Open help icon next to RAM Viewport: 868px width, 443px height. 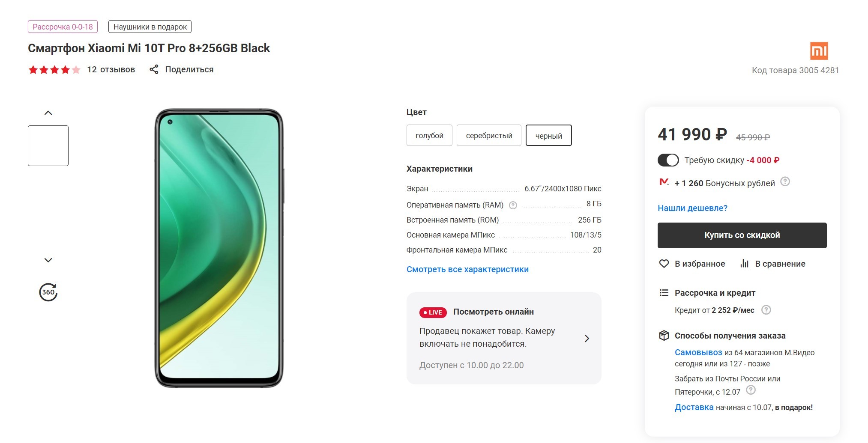(x=513, y=205)
